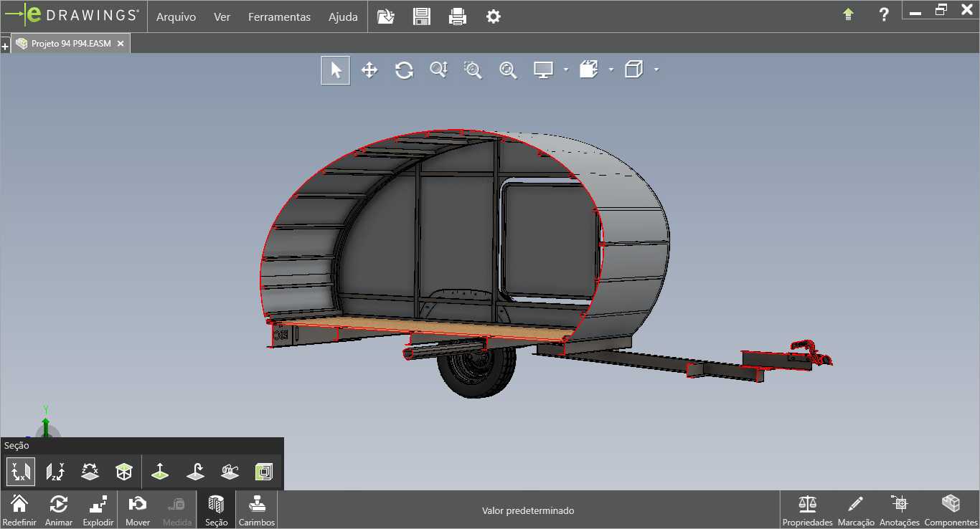
Task: Select the Pan (move) view tool
Action: click(369, 70)
